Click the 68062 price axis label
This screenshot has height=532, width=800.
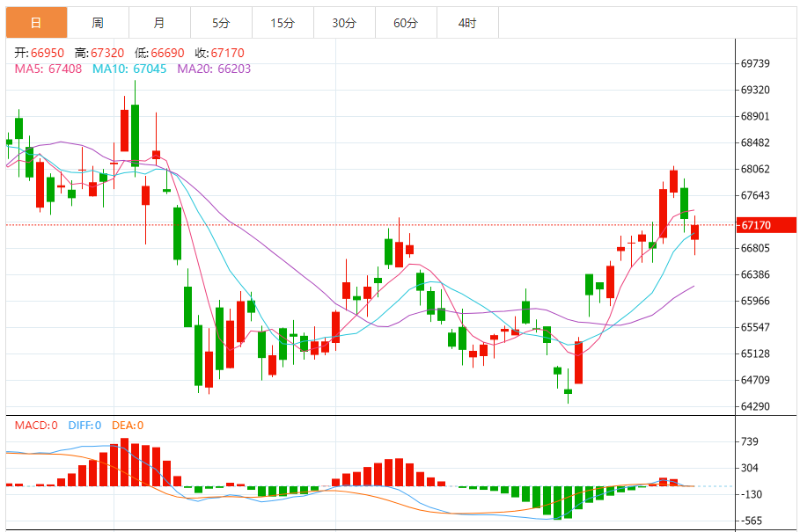tap(755, 169)
